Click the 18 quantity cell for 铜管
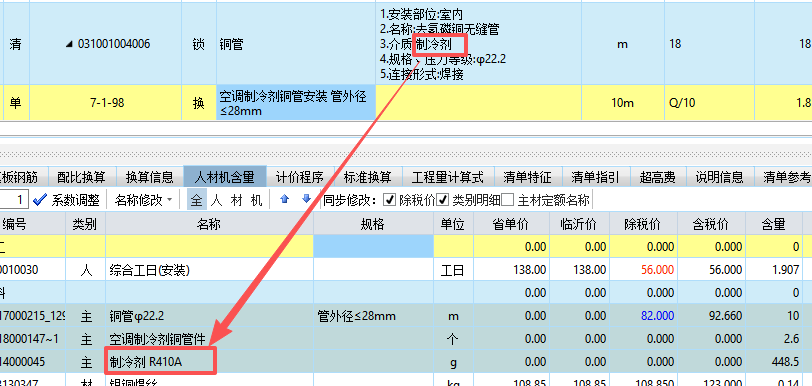The height and width of the screenshot is (386, 812). [709, 45]
